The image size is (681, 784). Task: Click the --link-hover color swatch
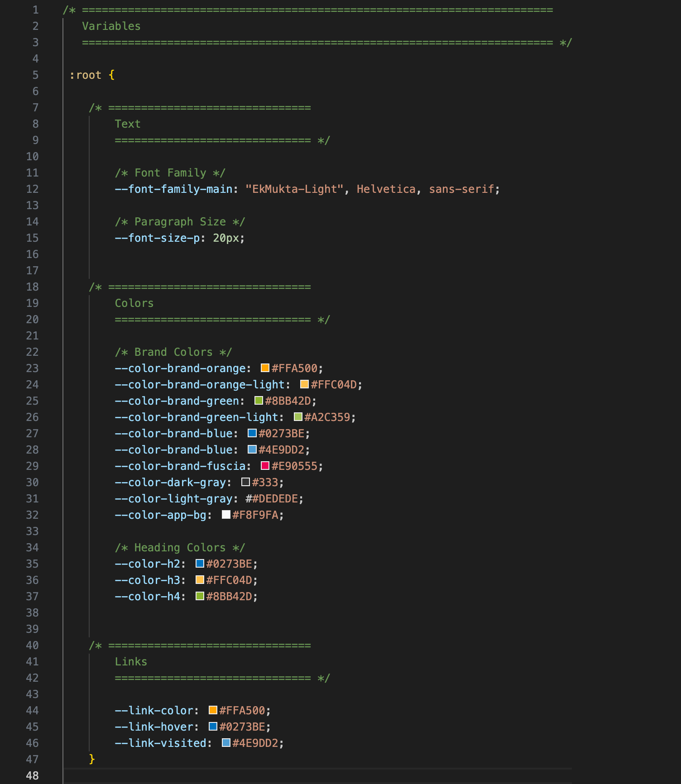[x=213, y=727]
